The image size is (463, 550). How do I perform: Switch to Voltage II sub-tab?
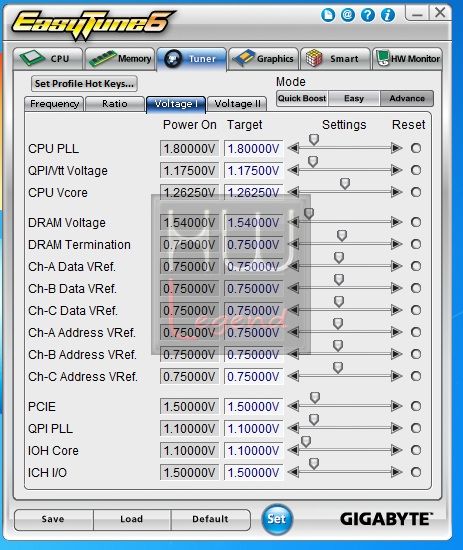pos(237,104)
